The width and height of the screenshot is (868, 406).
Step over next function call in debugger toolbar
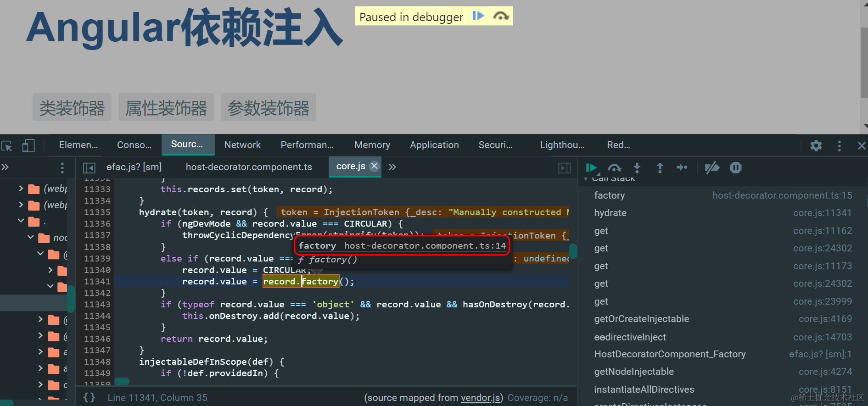tap(615, 168)
